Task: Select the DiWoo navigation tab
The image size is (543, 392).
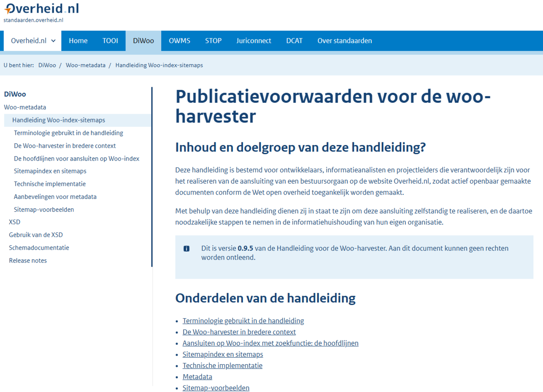Action: (x=143, y=41)
